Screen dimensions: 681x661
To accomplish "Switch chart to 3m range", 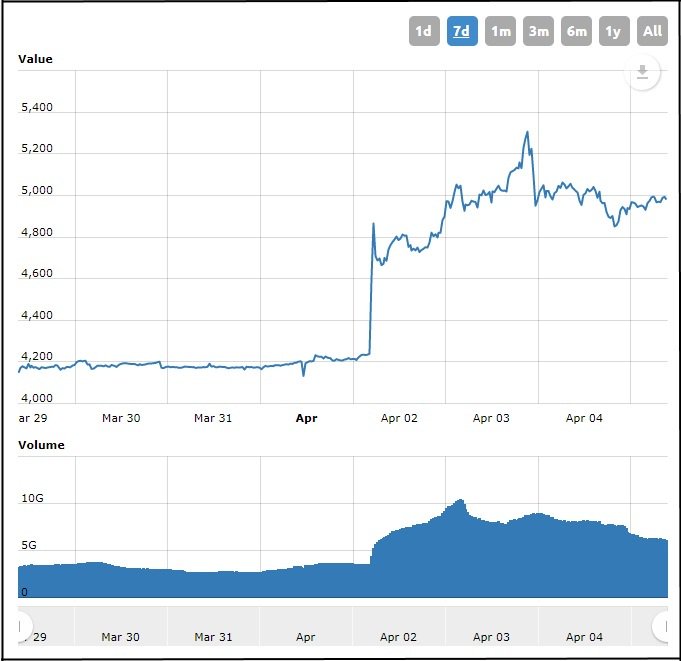I will (x=538, y=31).
